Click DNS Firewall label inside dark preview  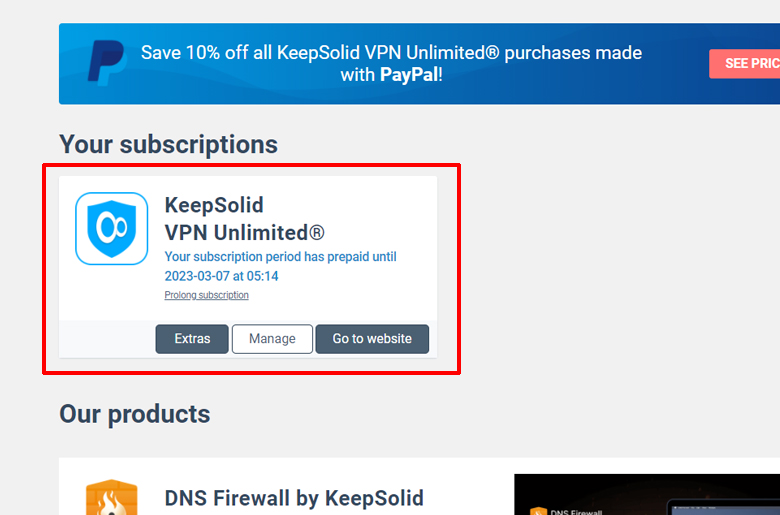[x=576, y=512]
